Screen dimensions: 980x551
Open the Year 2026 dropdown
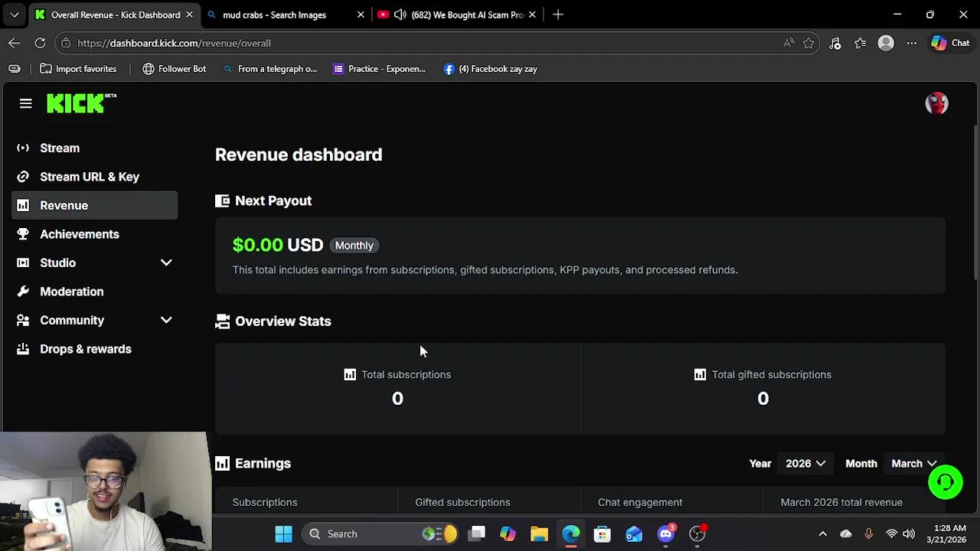pyautogui.click(x=805, y=464)
